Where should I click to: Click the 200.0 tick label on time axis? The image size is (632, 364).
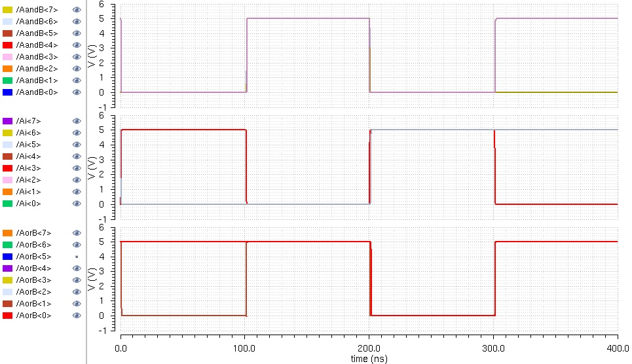coord(369,349)
